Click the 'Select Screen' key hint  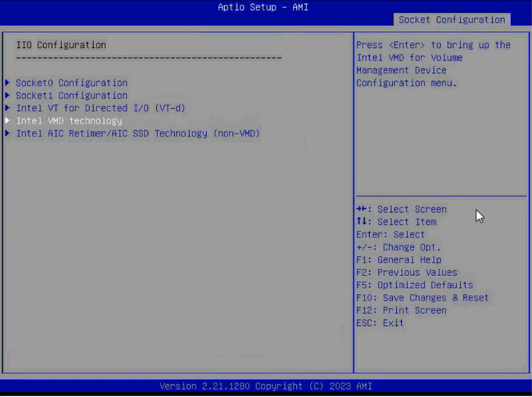click(x=402, y=209)
